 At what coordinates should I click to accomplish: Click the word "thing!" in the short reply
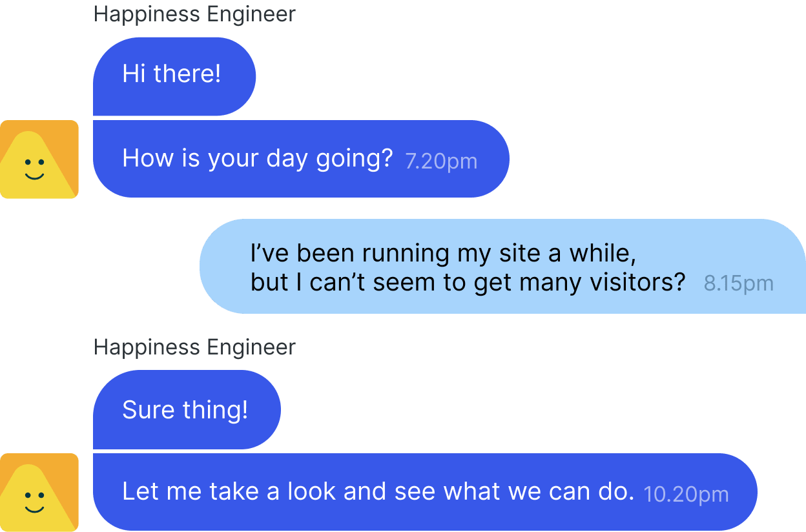pyautogui.click(x=215, y=410)
